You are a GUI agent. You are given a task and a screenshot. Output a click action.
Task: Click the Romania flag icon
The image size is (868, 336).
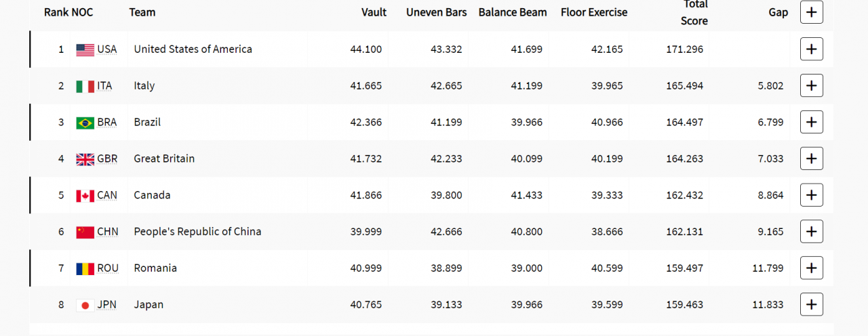pyautogui.click(x=85, y=269)
